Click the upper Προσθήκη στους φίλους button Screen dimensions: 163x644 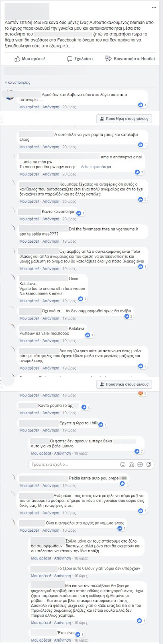[x=124, y=119]
